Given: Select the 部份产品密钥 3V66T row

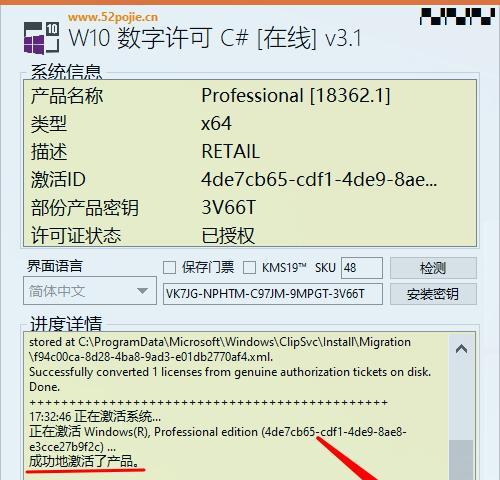Looking at the screenshot, I should pos(250,208).
